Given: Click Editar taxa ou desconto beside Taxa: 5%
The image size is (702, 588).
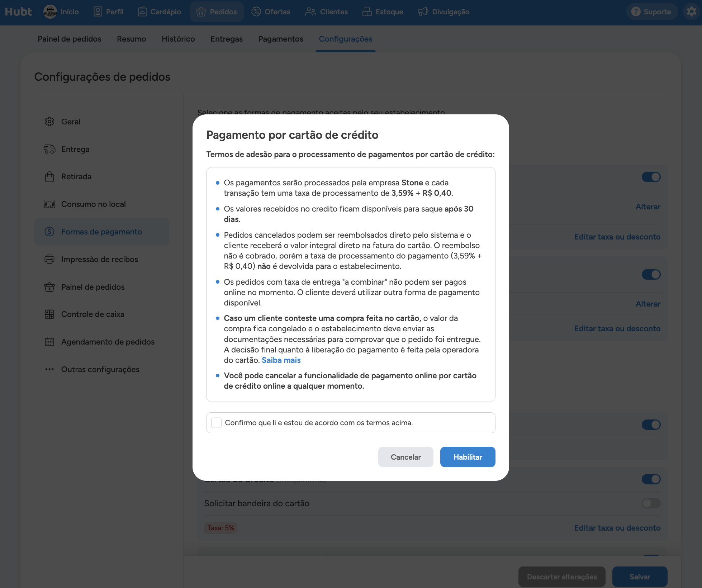Looking at the screenshot, I should [617, 528].
